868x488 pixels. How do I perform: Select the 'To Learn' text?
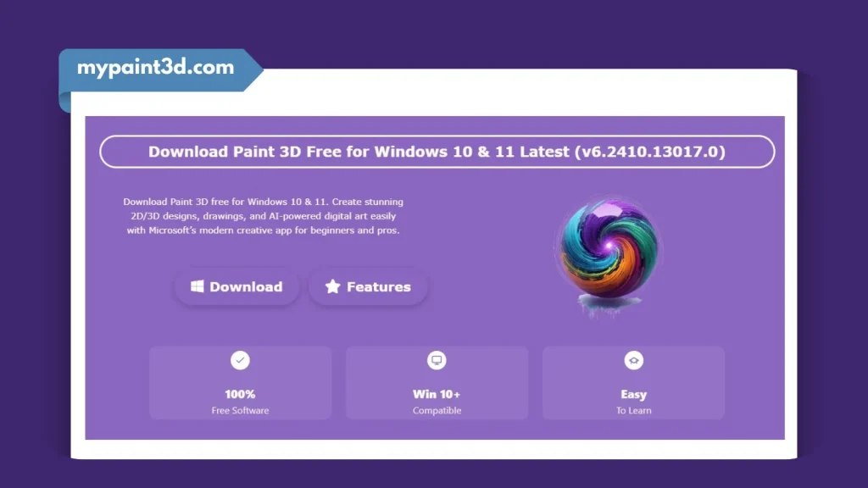point(634,411)
